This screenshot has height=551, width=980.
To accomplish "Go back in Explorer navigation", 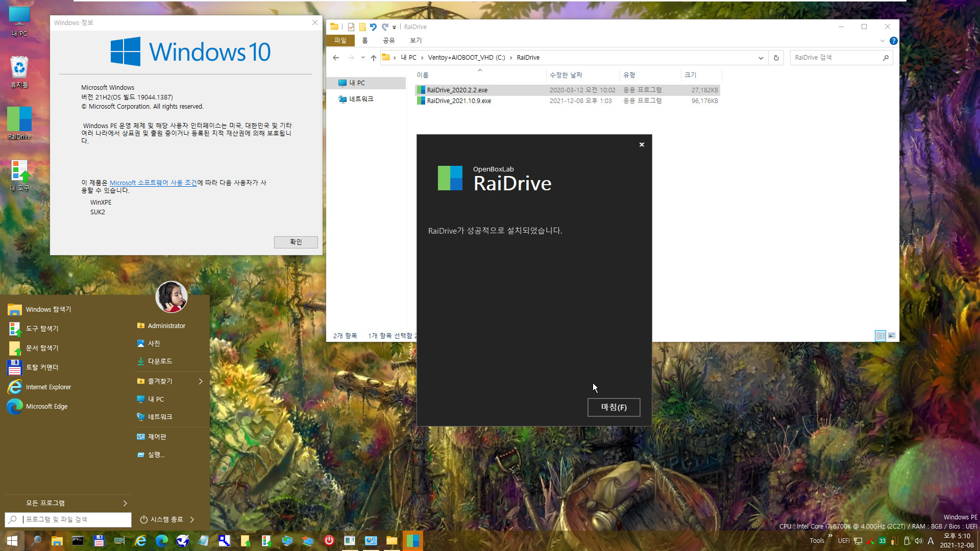I will tap(336, 58).
